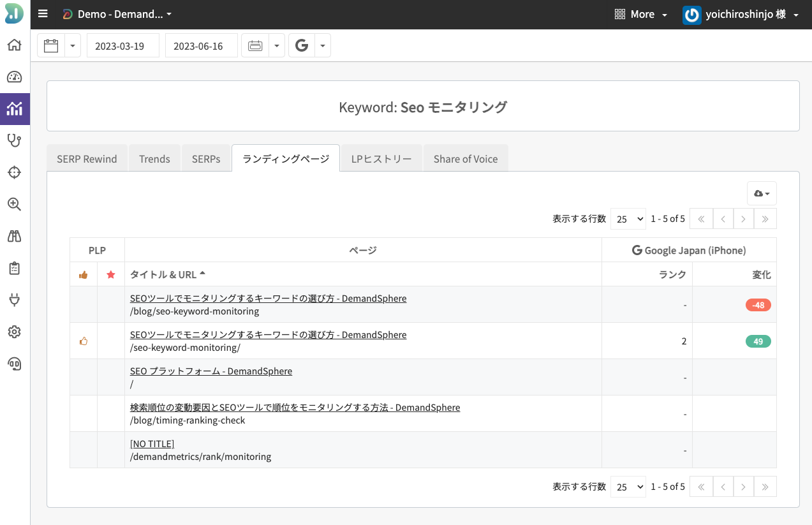
Task: Click the Google Japan (iPhone) column header
Action: click(689, 250)
